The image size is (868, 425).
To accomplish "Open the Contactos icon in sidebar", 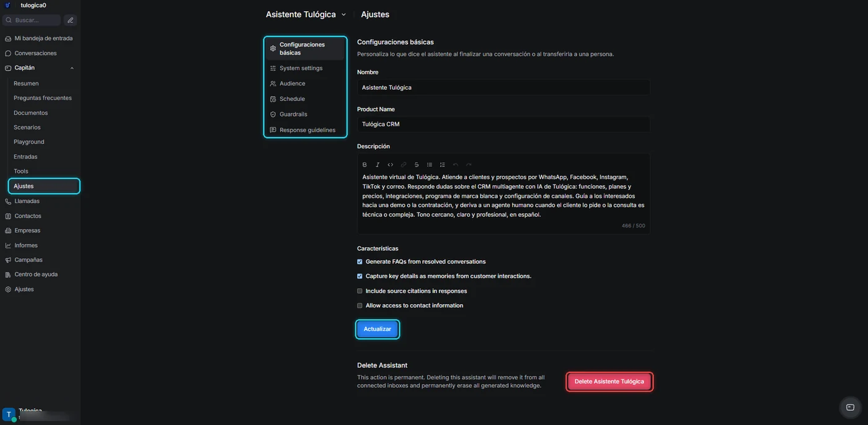I will (x=8, y=216).
